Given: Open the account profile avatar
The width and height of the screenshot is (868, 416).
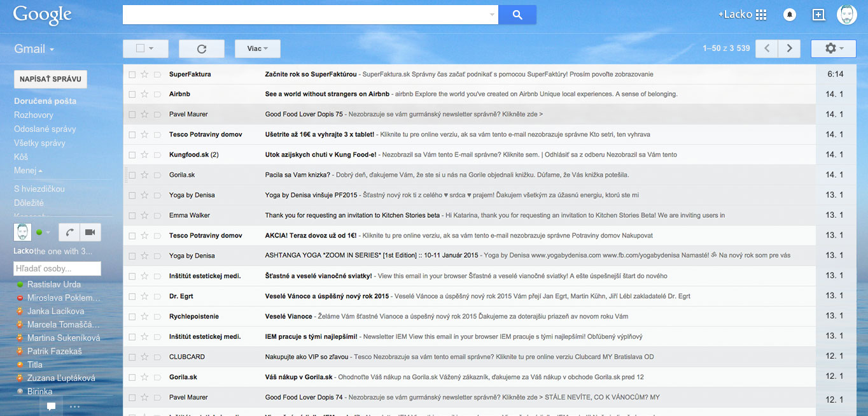Looking at the screenshot, I should click(846, 15).
